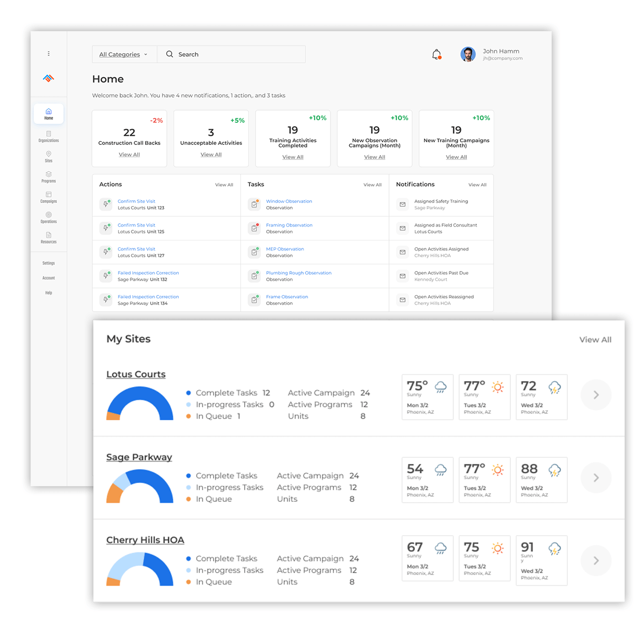
Task: Open the three-dot menu atop the sidebar
Action: [48, 54]
